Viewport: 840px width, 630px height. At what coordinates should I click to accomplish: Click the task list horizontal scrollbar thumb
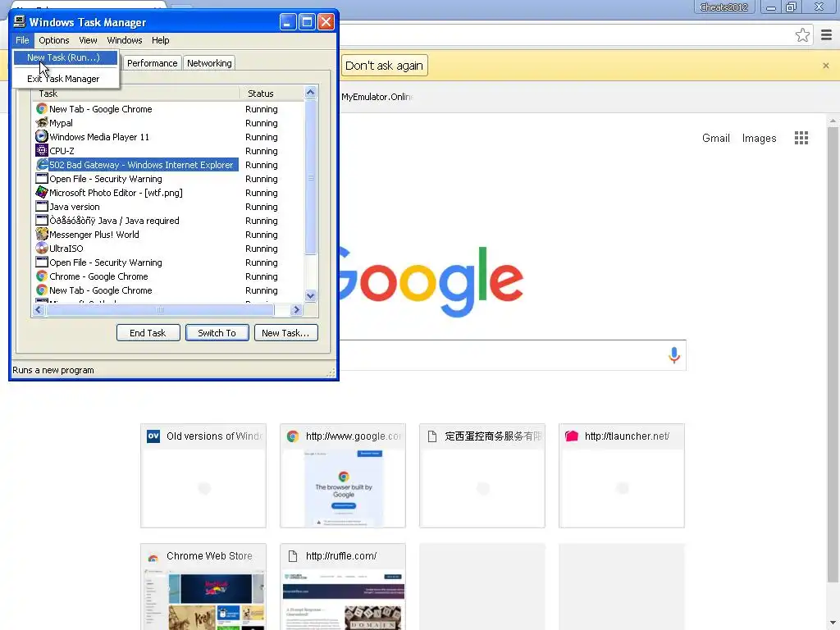pos(160,309)
